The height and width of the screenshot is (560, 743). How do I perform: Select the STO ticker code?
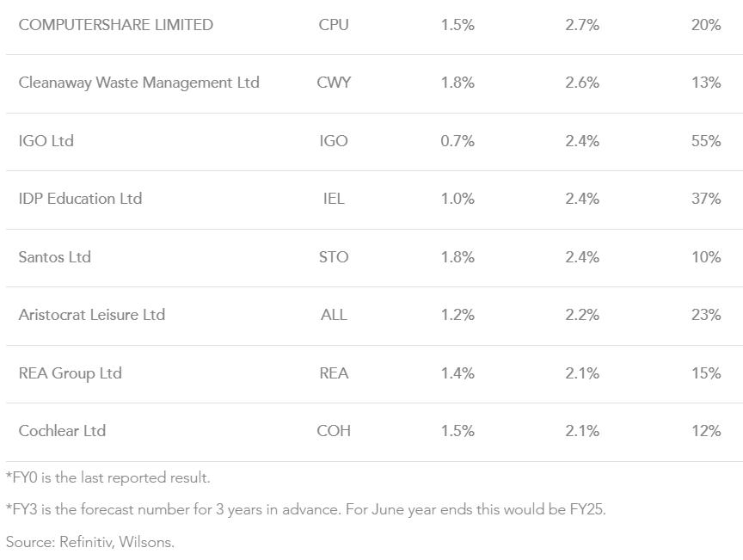[x=334, y=257]
